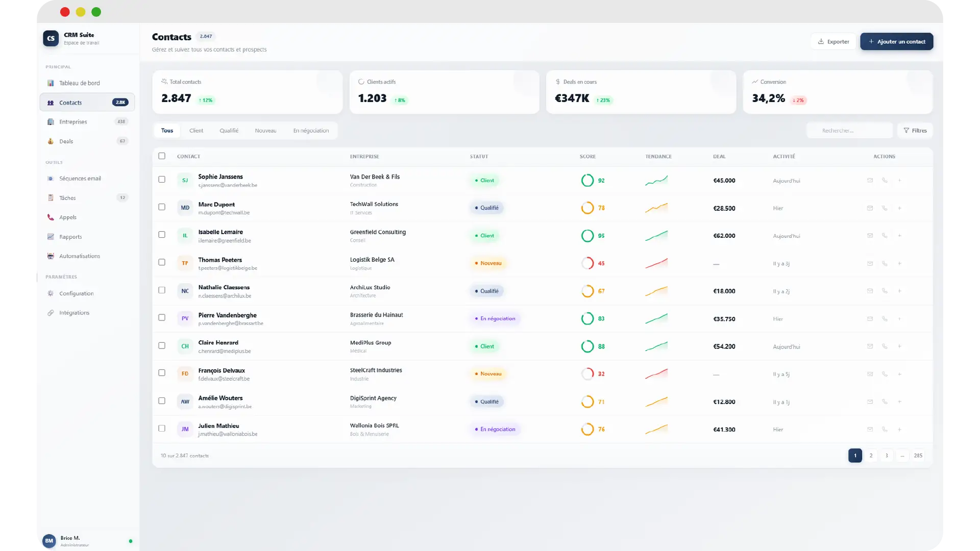Click email icon in Sophie Janssens row
Screen dimensions: 980x551
click(870, 180)
